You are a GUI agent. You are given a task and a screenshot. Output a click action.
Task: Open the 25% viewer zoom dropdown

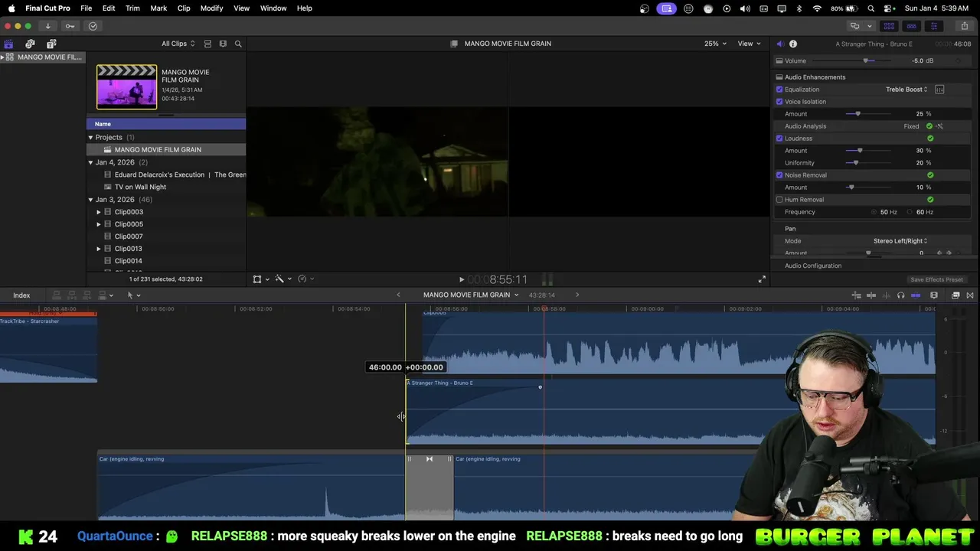715,44
